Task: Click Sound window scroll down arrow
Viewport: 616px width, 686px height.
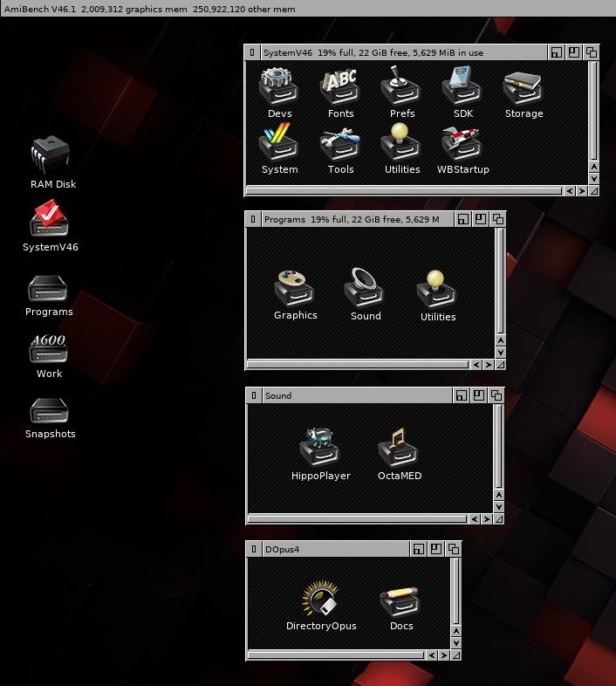Action: pos(499,506)
